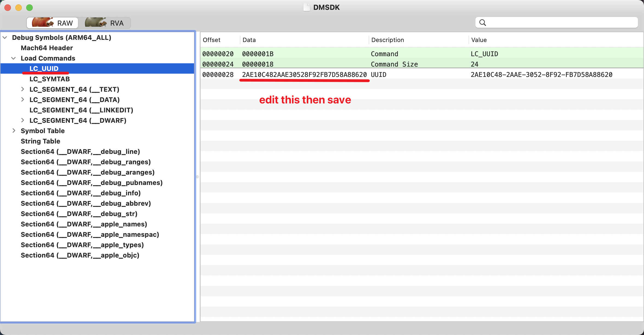This screenshot has height=335, width=644.
Task: Select Section64 (__DWARF,__apple_objc)
Action: [80, 255]
